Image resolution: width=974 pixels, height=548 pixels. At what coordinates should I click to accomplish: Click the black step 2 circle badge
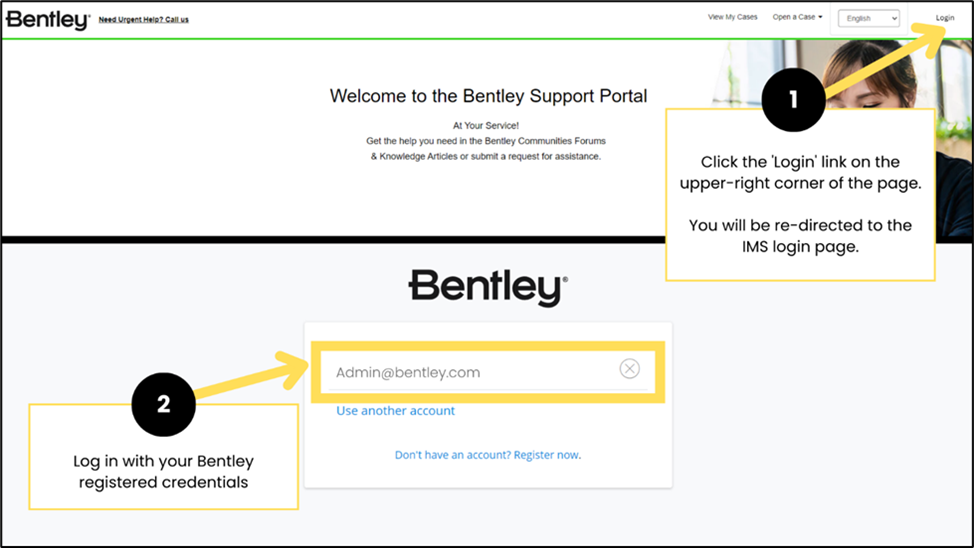click(163, 403)
